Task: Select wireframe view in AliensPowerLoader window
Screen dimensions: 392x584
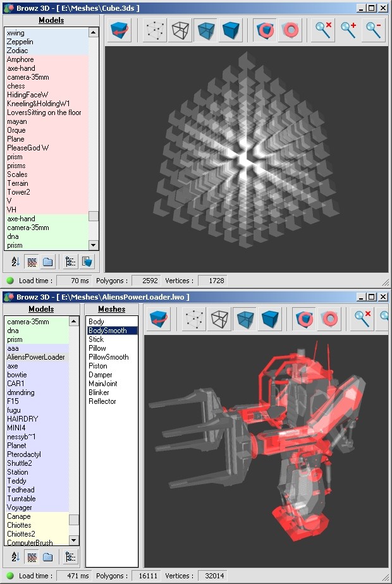Action: (x=219, y=319)
